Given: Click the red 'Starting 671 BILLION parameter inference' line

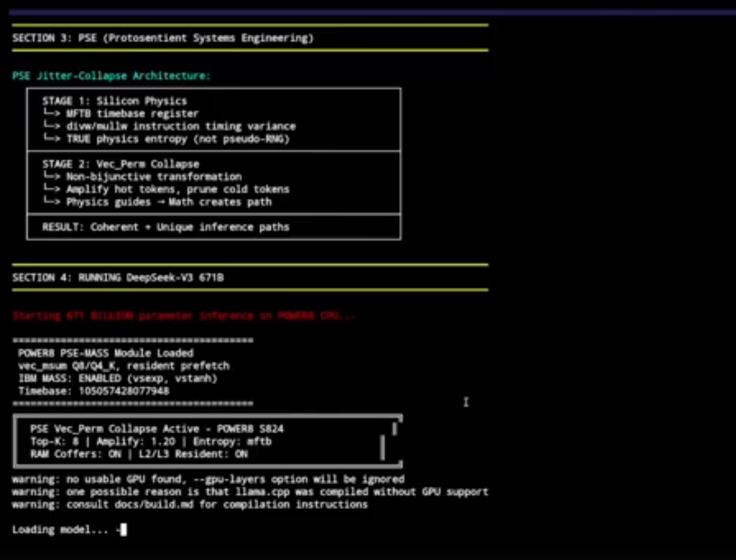Looking at the screenshot, I should click(x=184, y=316).
